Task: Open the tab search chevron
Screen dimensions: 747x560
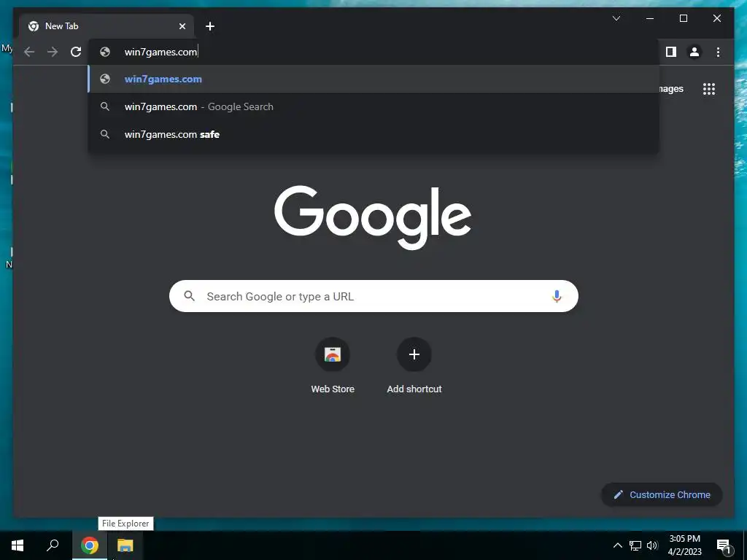Action: point(616,18)
